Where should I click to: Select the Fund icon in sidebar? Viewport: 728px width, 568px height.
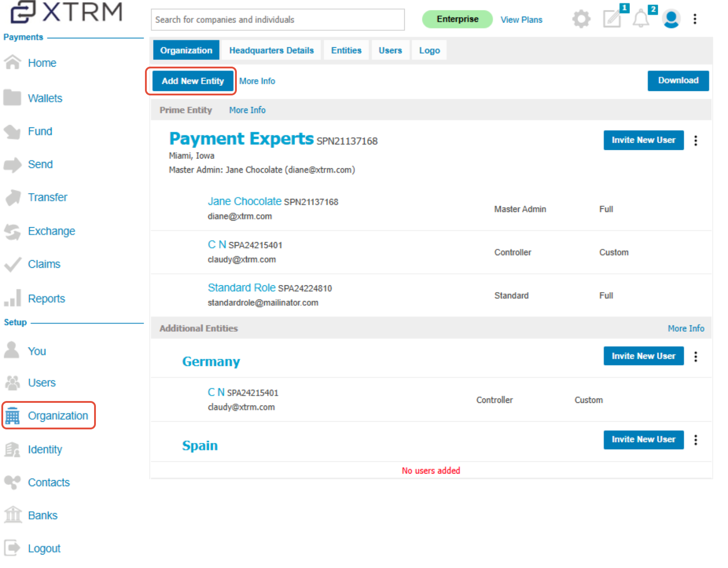click(x=13, y=131)
